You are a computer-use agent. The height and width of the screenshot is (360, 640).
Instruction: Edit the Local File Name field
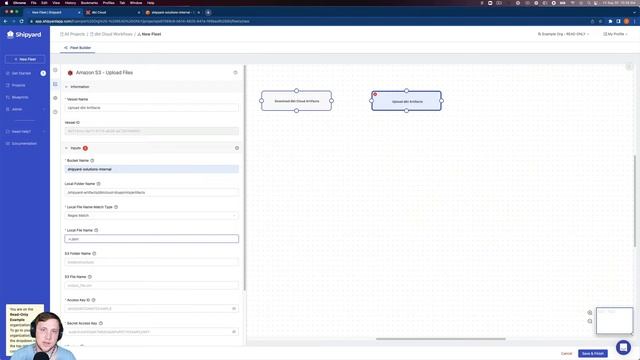click(x=151, y=239)
